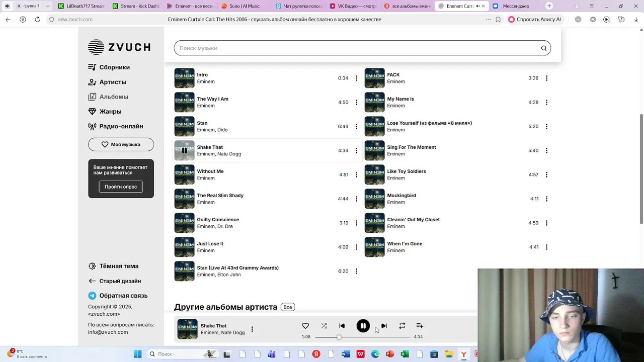Screen dimensions: 644x362
Task: Open Артисты in the sidebar
Action: tap(107, 82)
